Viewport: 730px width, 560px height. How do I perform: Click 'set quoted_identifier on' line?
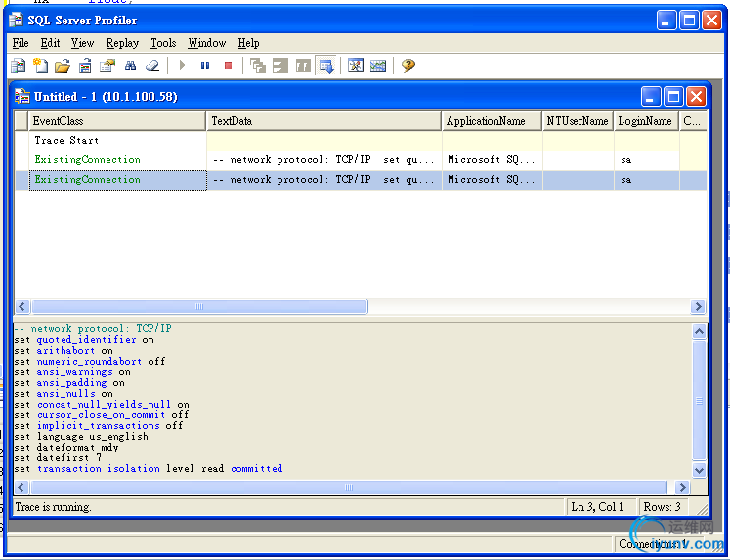coord(84,340)
